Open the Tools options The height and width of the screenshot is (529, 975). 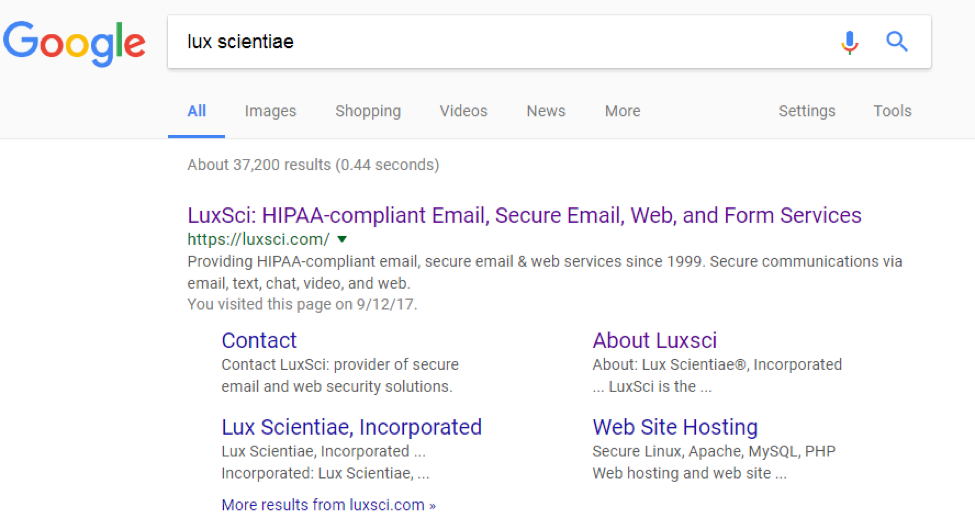(892, 111)
